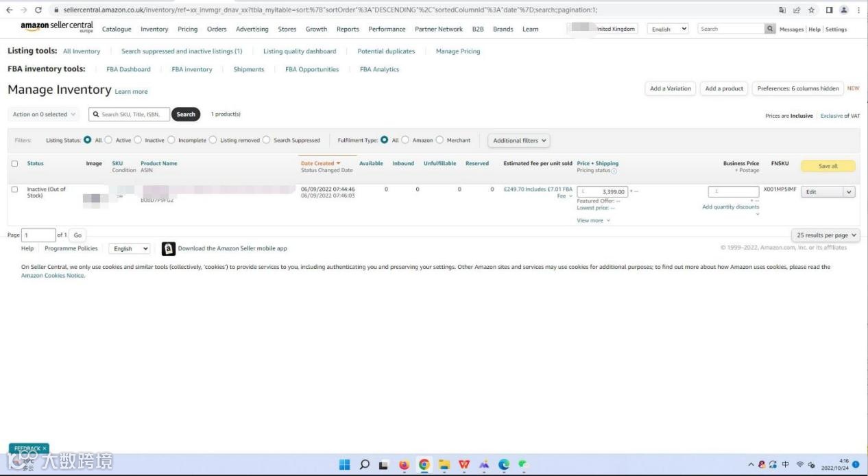Select the Active listing status filter

[108, 140]
